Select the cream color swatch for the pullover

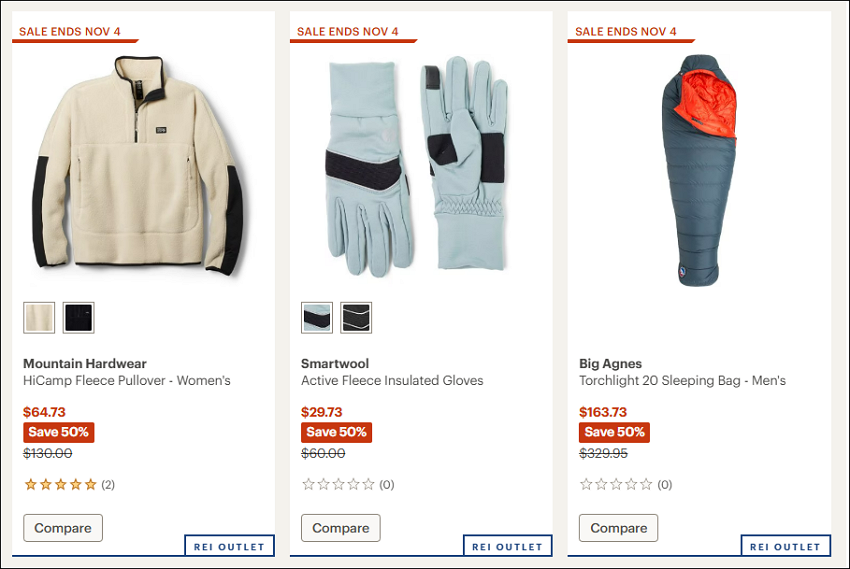click(39, 318)
